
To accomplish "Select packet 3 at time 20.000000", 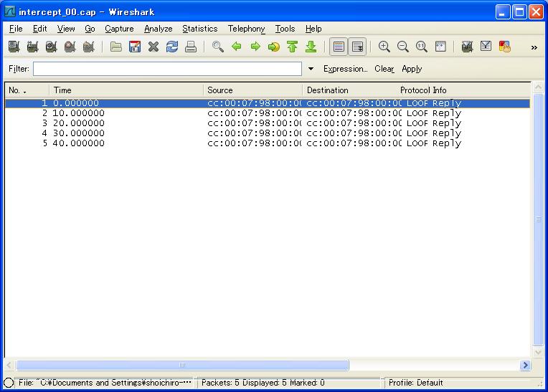I will (x=268, y=123).
